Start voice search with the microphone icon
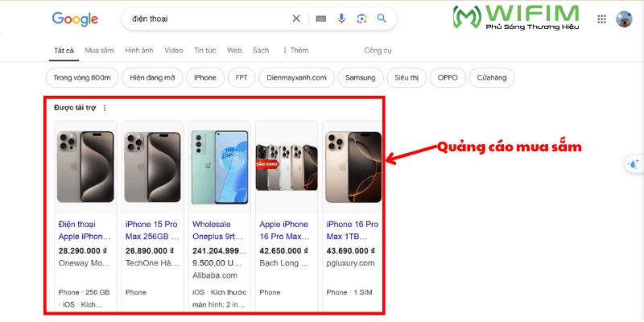The height and width of the screenshot is (322, 644). tap(341, 19)
